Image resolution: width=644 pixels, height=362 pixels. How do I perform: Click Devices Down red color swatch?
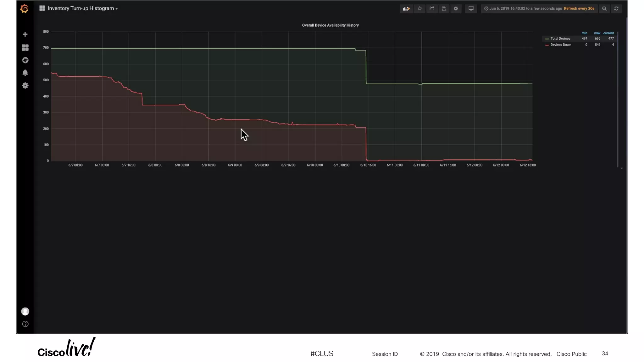pos(547,45)
